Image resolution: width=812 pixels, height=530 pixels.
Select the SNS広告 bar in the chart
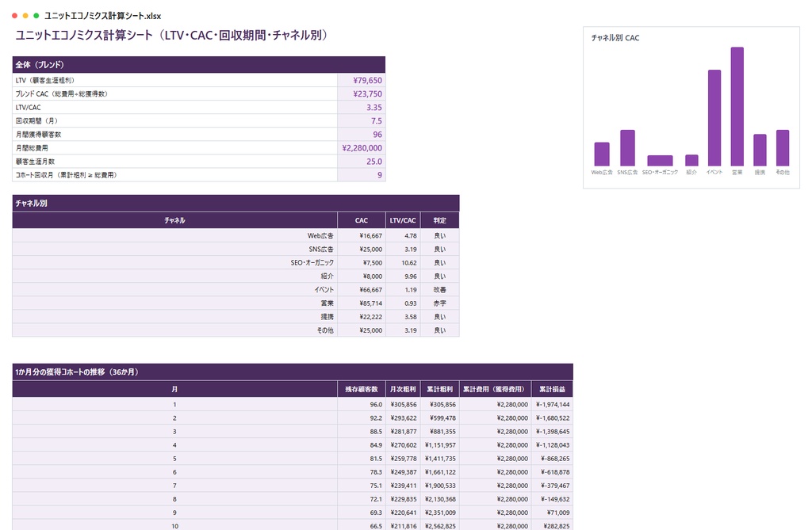(x=627, y=148)
